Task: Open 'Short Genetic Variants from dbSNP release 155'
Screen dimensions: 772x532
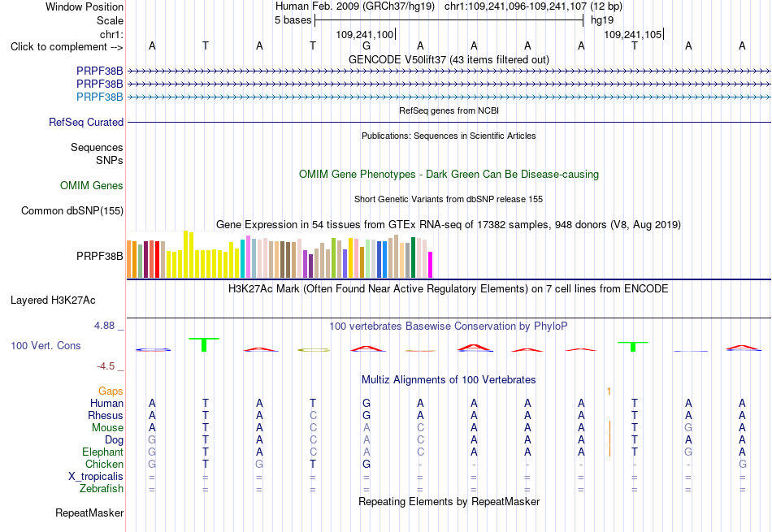Action: pos(449,199)
